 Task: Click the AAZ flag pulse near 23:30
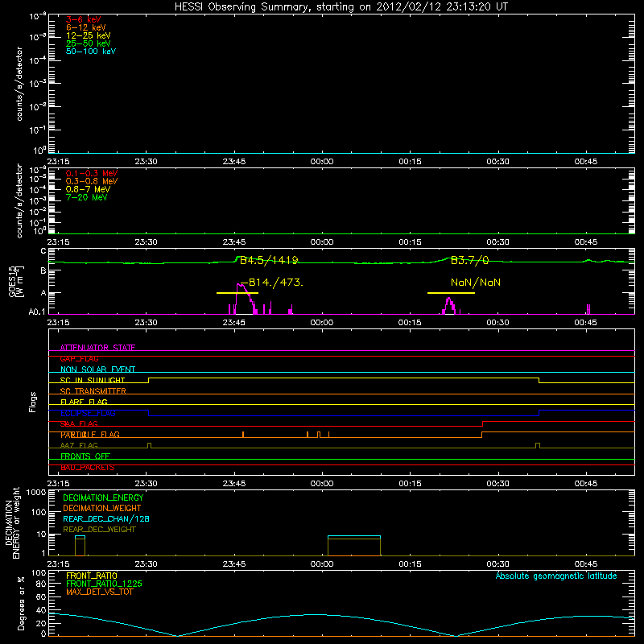coord(149,446)
